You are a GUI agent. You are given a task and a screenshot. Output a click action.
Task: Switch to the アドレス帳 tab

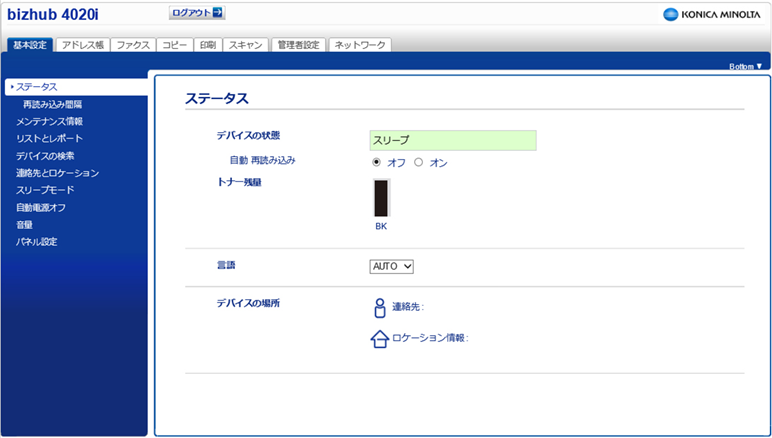82,45
